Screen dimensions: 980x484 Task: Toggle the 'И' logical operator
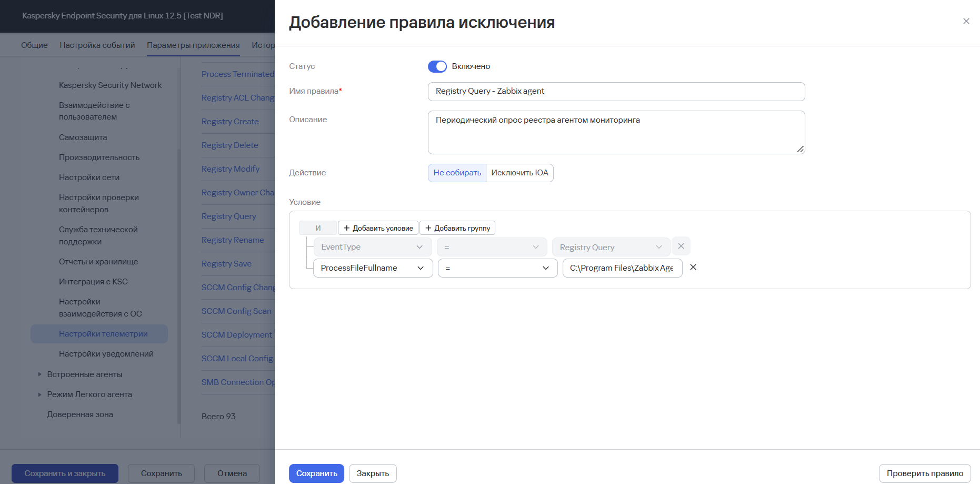pyautogui.click(x=318, y=228)
